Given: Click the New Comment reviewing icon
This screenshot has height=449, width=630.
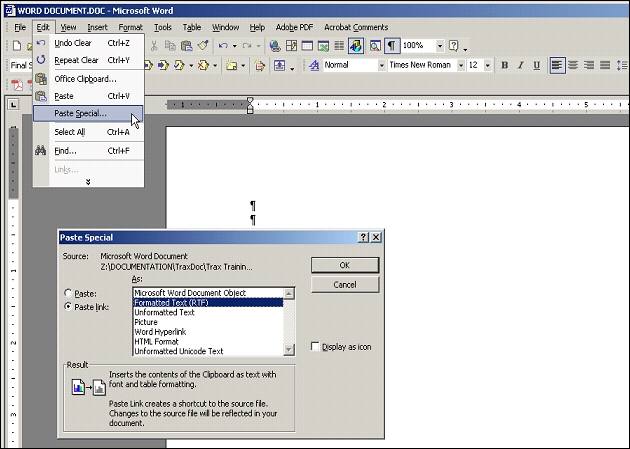Looking at the screenshot, I should (231, 65).
